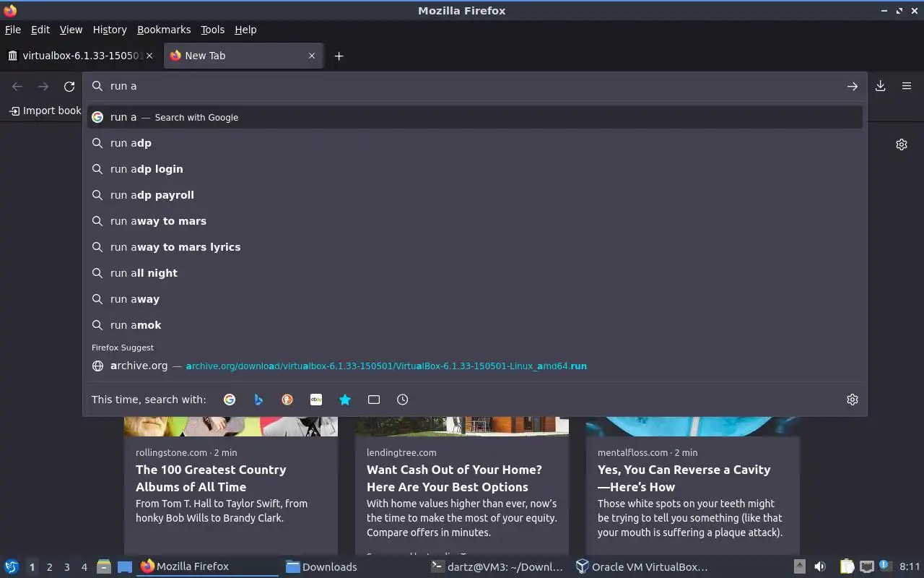
Task: Open the dartz@VM3 terminal taskbar window
Action: [497, 567]
